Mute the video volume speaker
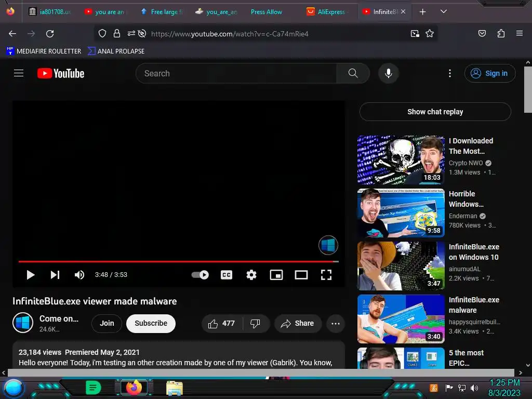Image resolution: width=532 pixels, height=399 pixels. point(79,275)
